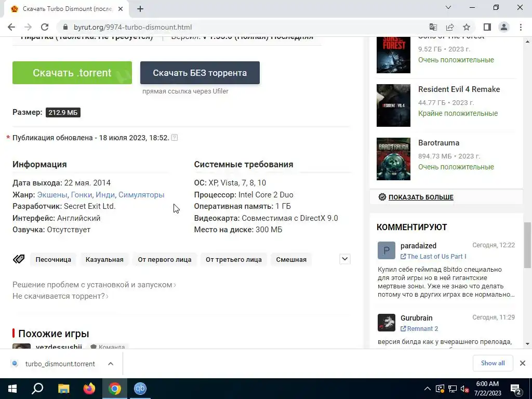Expand the tag list with the chevron
This screenshot has height=399, width=532.
[x=345, y=259]
